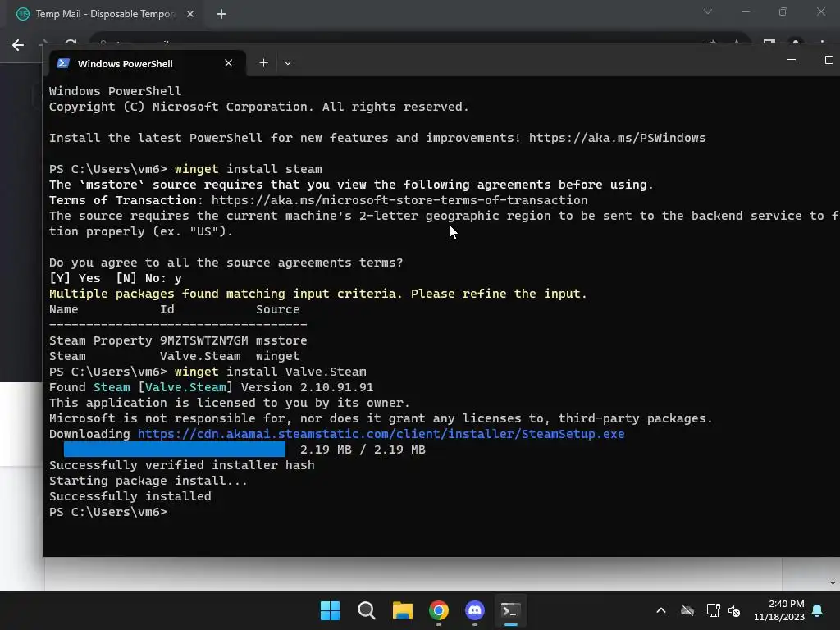
Task: Expand the terminal profile dropdown
Action: click(288, 63)
